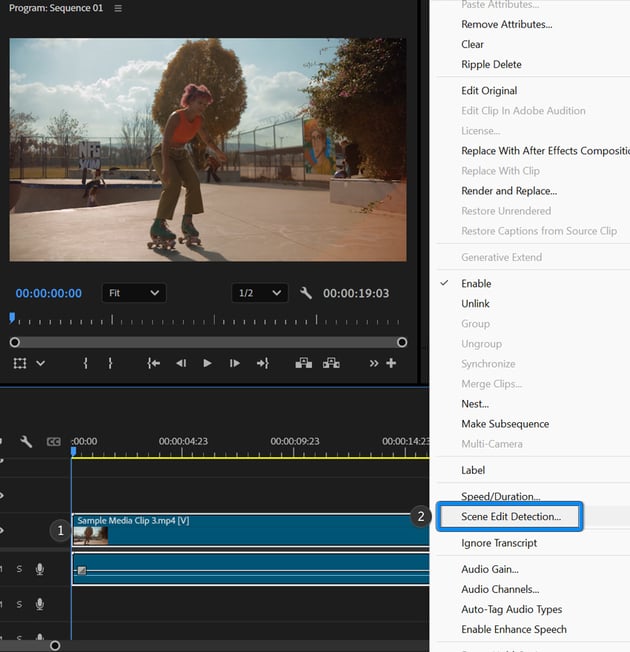The image size is (630, 652).
Task: Click the sequence duration 00:00:19:03
Action: pyautogui.click(x=356, y=294)
